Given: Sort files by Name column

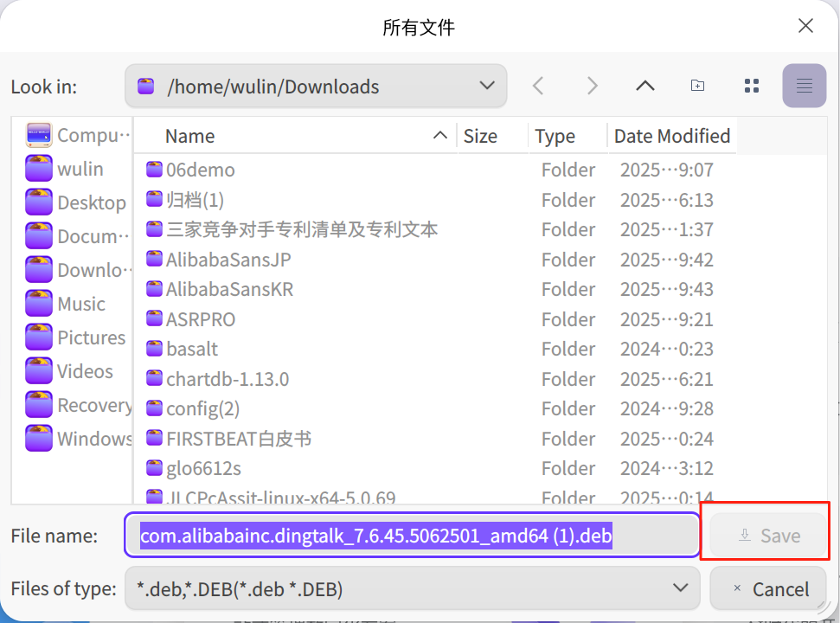Looking at the screenshot, I should click(x=296, y=136).
